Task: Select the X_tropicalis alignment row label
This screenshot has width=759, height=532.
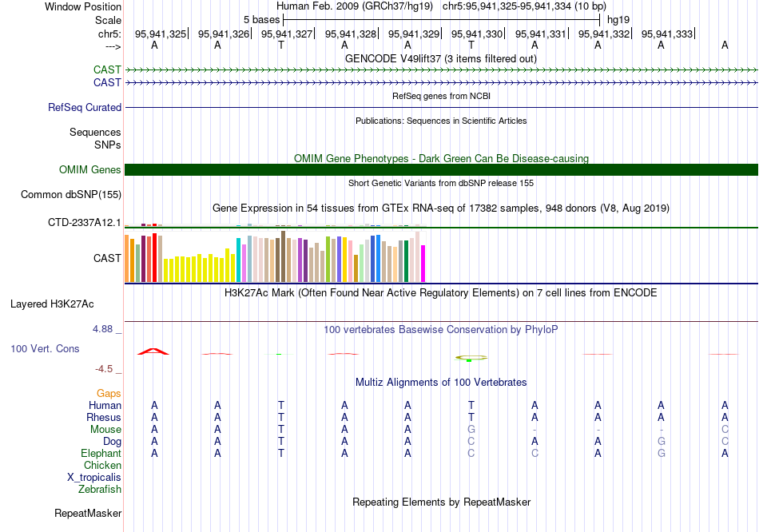Action: pos(94,478)
